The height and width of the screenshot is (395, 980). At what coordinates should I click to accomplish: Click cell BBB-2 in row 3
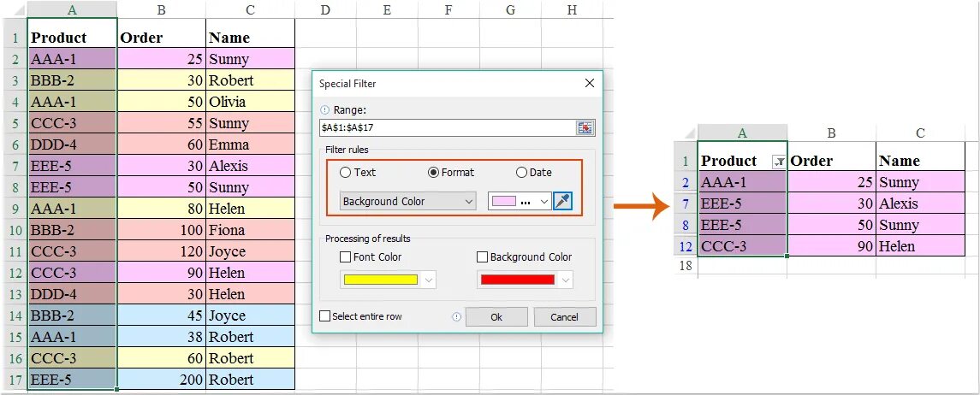[73, 80]
